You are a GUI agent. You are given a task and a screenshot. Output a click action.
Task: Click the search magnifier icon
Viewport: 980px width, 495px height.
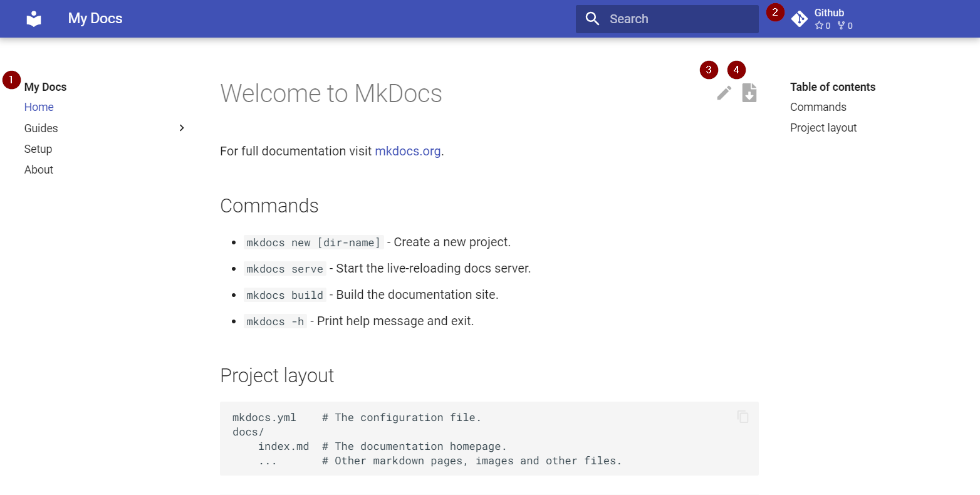[x=593, y=19]
